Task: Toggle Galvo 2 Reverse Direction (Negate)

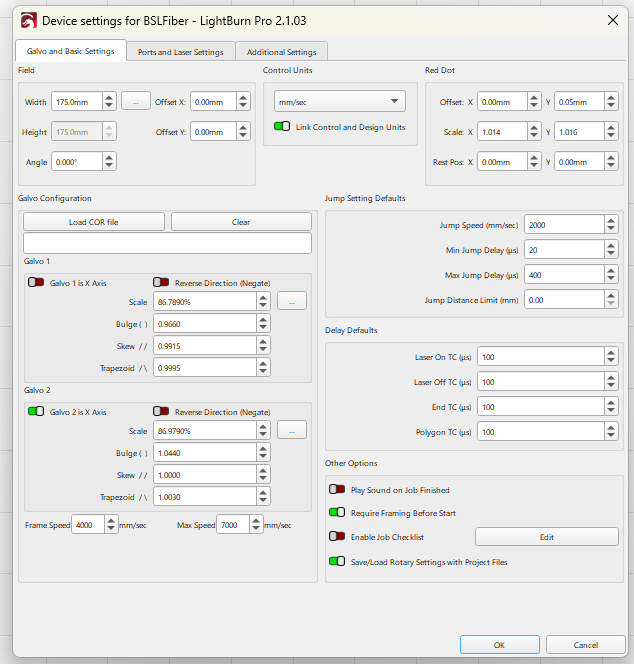Action: [x=161, y=411]
